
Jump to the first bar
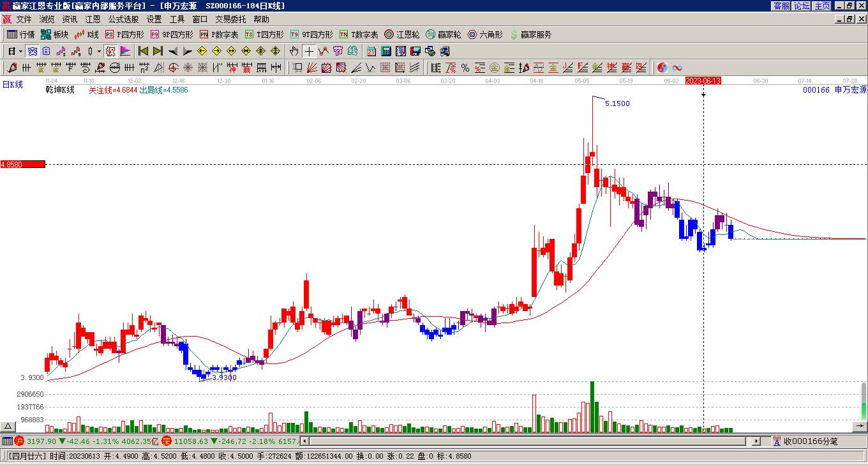(x=143, y=51)
